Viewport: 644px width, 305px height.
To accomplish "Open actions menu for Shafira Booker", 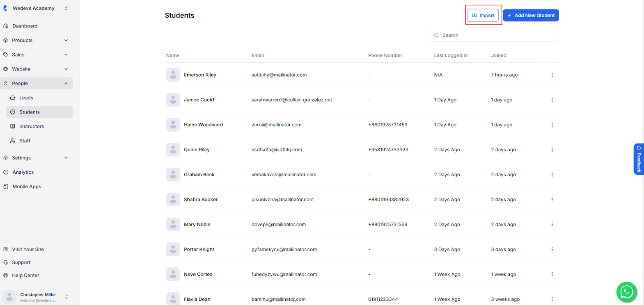I will point(552,200).
